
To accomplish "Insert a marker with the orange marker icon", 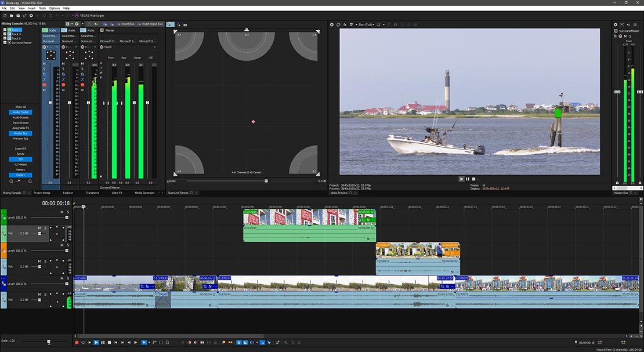I will [x=223, y=342].
